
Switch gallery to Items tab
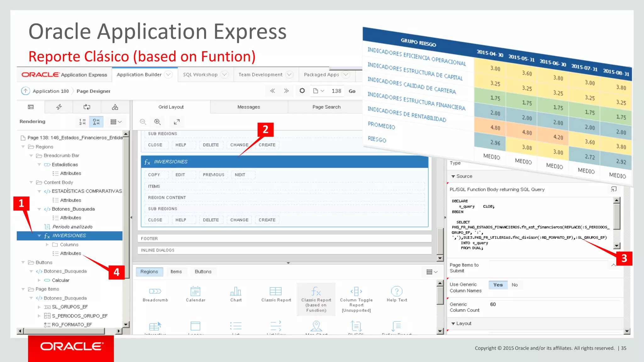click(176, 271)
